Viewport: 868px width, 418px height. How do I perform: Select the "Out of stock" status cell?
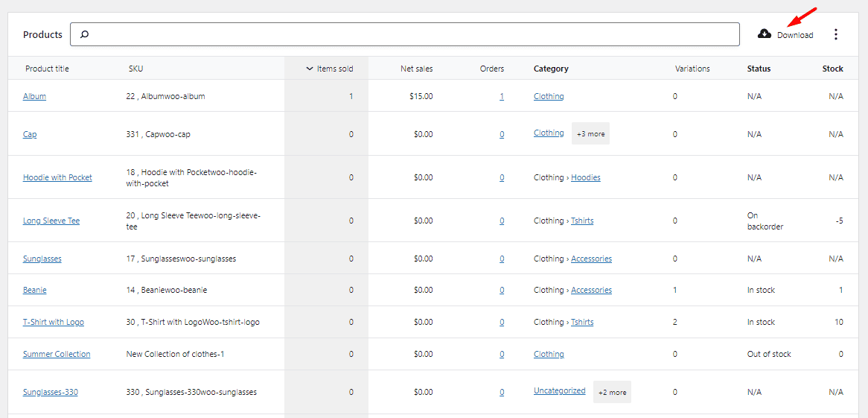pyautogui.click(x=769, y=354)
